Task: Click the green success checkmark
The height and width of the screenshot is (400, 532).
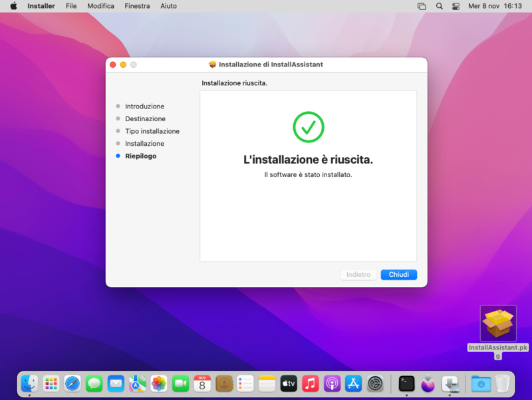Action: pos(309,127)
